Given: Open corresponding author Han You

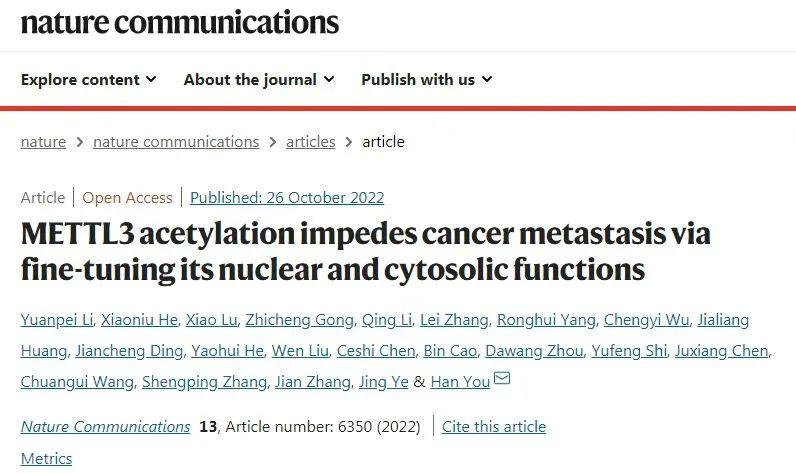Looking at the screenshot, I should pyautogui.click(x=460, y=382).
